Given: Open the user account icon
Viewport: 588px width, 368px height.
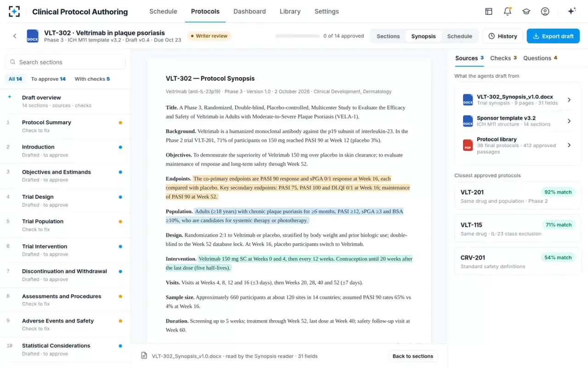Looking at the screenshot, I should point(545,11).
